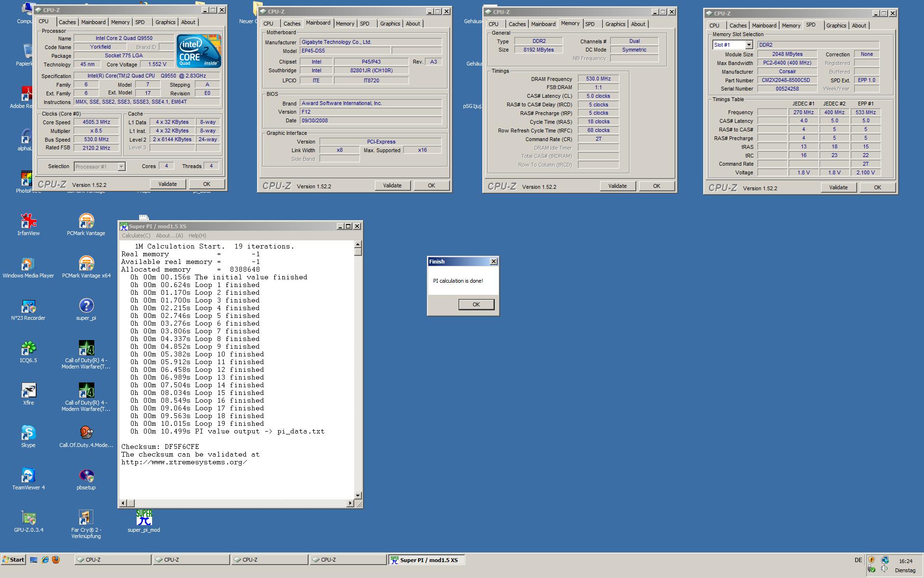The height and width of the screenshot is (578, 924).
Task: Open Calculate(C) menu in Super PI
Action: pos(136,236)
